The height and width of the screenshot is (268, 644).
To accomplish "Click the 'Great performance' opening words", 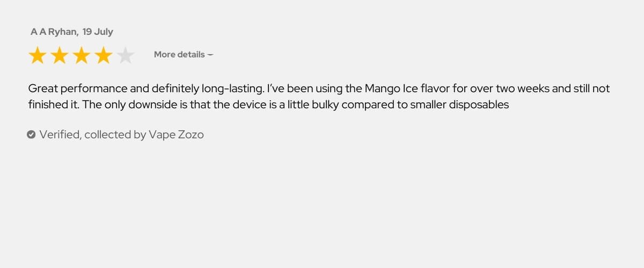I will click(x=77, y=88).
